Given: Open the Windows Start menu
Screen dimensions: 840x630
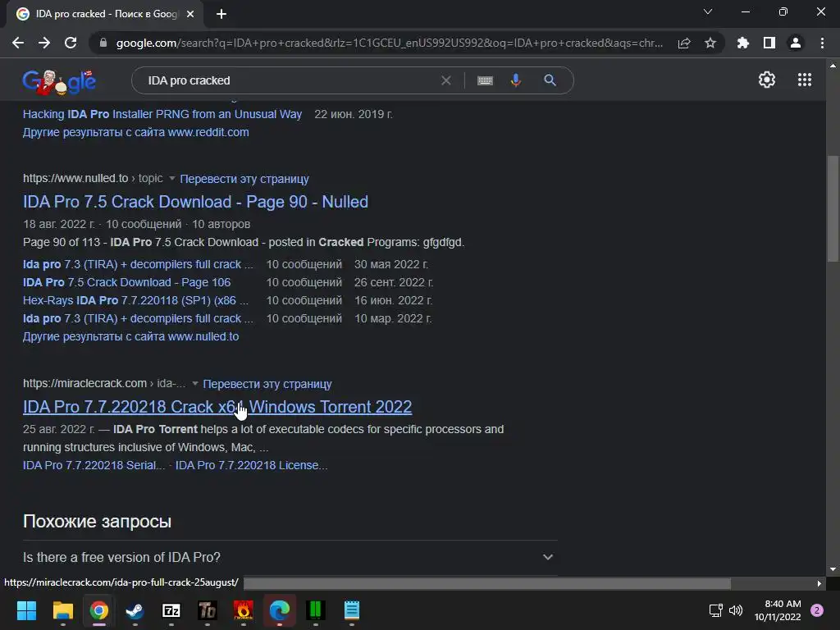Looking at the screenshot, I should pos(26,610).
